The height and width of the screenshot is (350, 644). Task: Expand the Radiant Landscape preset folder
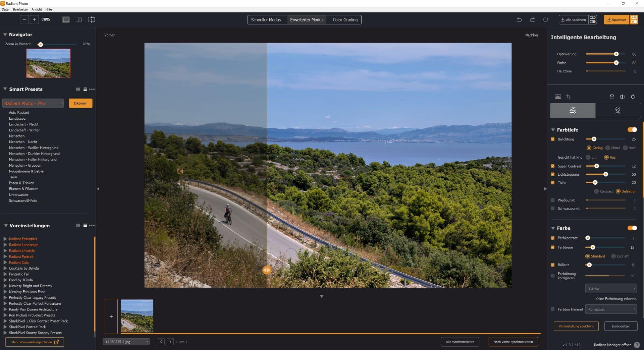pos(5,245)
